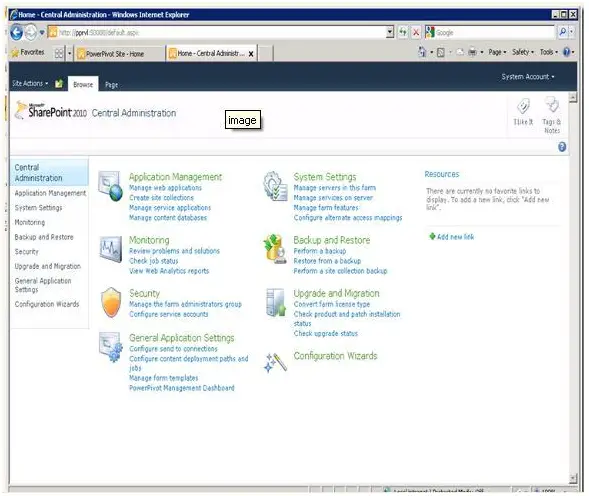Select Backup and Restore in left navigation
This screenshot has width=589, height=496.
[44, 237]
